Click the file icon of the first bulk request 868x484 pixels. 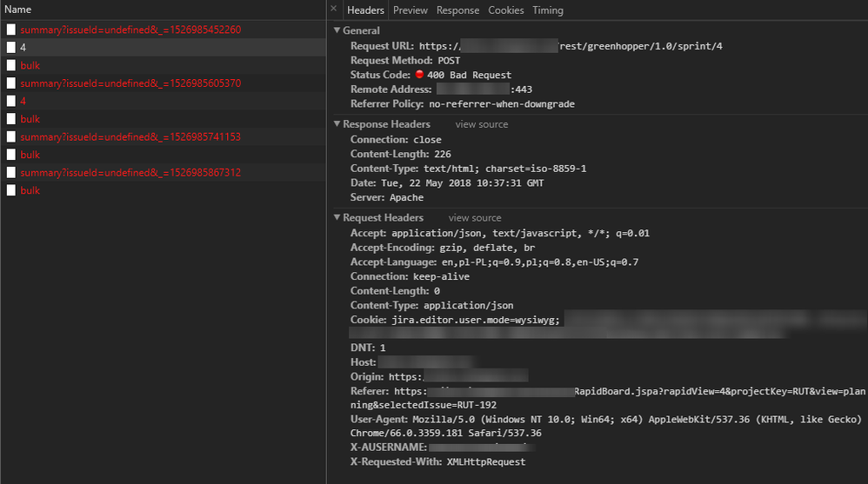(x=11, y=65)
